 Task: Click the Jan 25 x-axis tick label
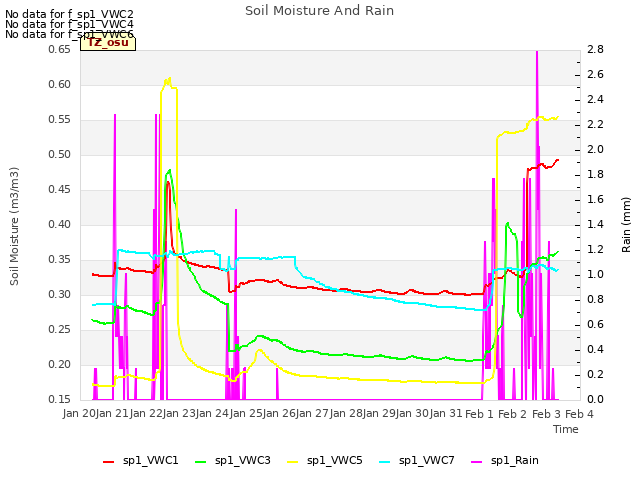pyautogui.click(x=246, y=414)
